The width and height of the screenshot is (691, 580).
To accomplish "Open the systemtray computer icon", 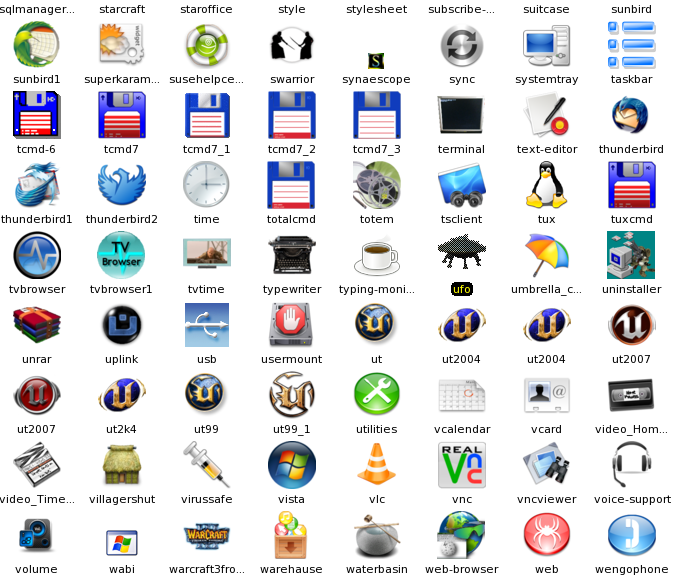I will [546, 45].
